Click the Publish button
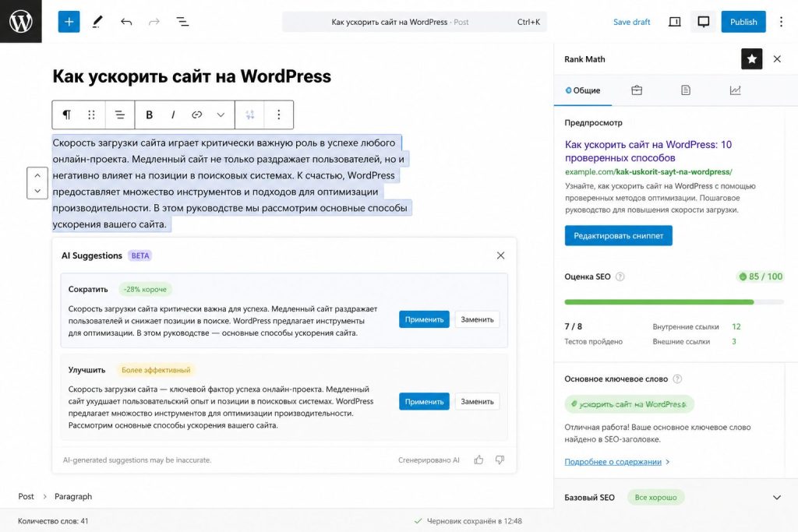798x532 pixels. coord(743,22)
